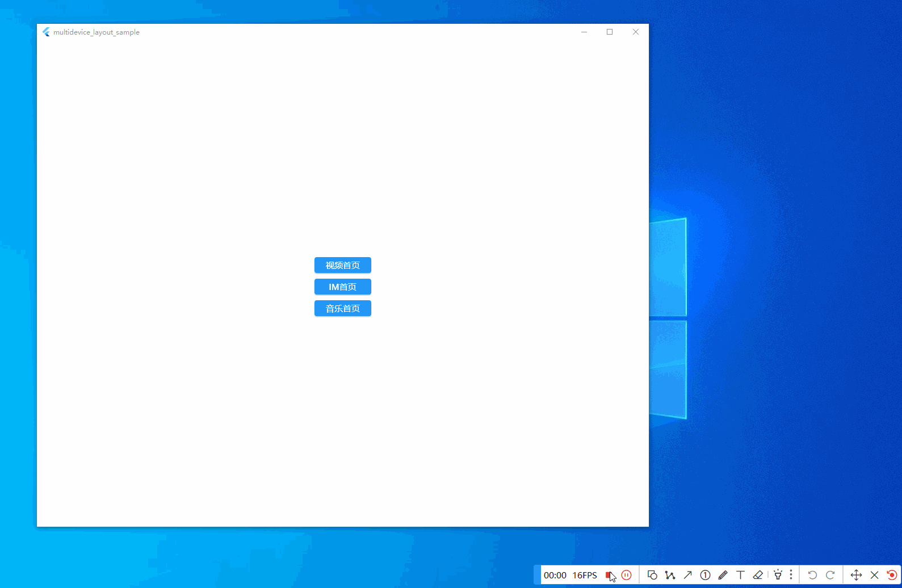
Task: Open the 视频首页 page
Action: [343, 265]
